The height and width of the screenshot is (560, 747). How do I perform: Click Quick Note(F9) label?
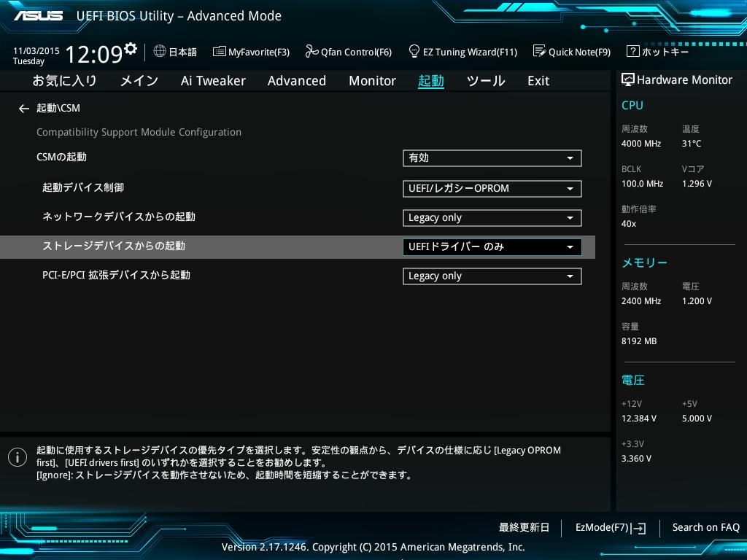[579, 52]
